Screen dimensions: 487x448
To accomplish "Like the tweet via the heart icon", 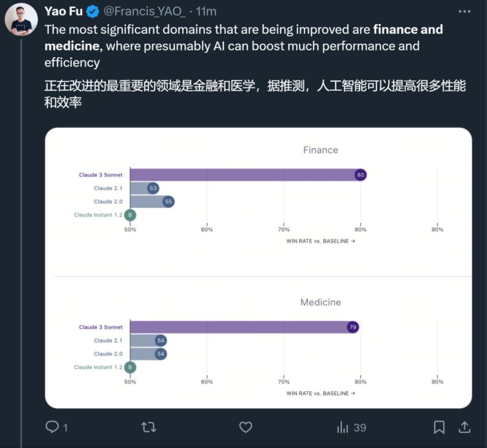I will [245, 427].
